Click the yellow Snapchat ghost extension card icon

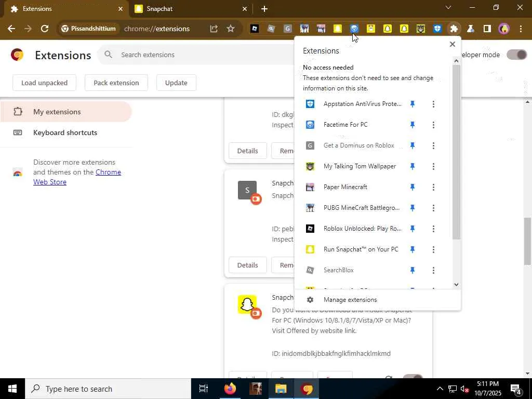(247, 304)
